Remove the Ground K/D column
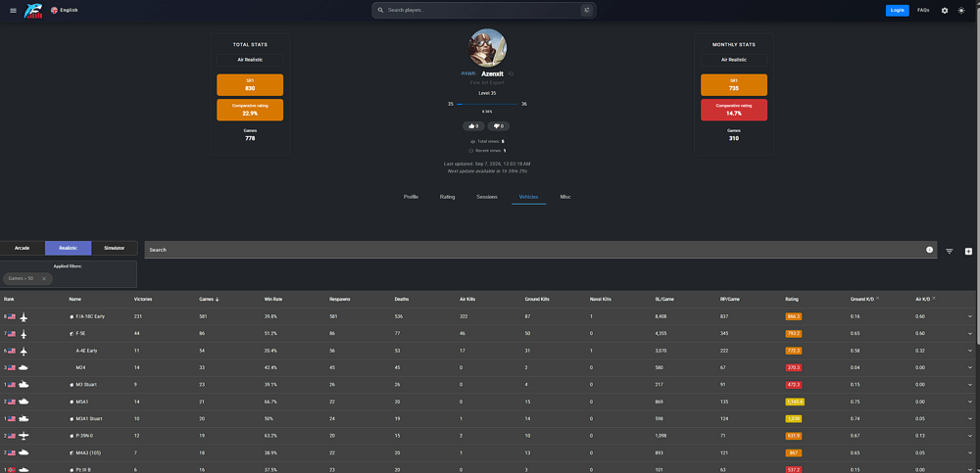980x473 pixels. 877,298
